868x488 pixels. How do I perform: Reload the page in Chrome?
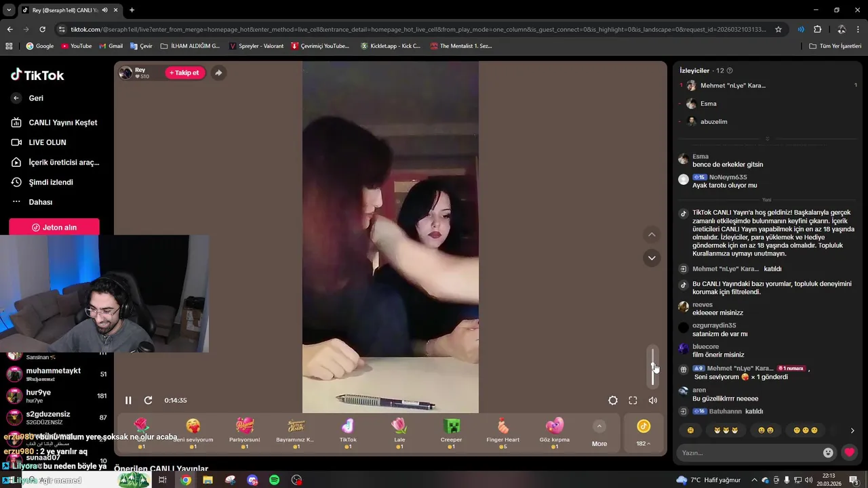coord(42,29)
